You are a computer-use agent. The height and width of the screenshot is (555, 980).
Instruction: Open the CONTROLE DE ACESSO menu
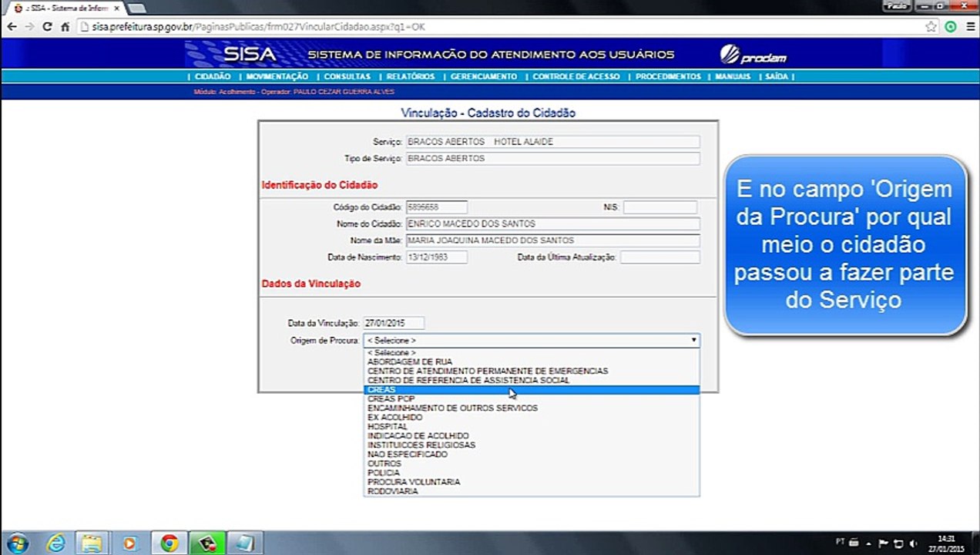pyautogui.click(x=576, y=77)
